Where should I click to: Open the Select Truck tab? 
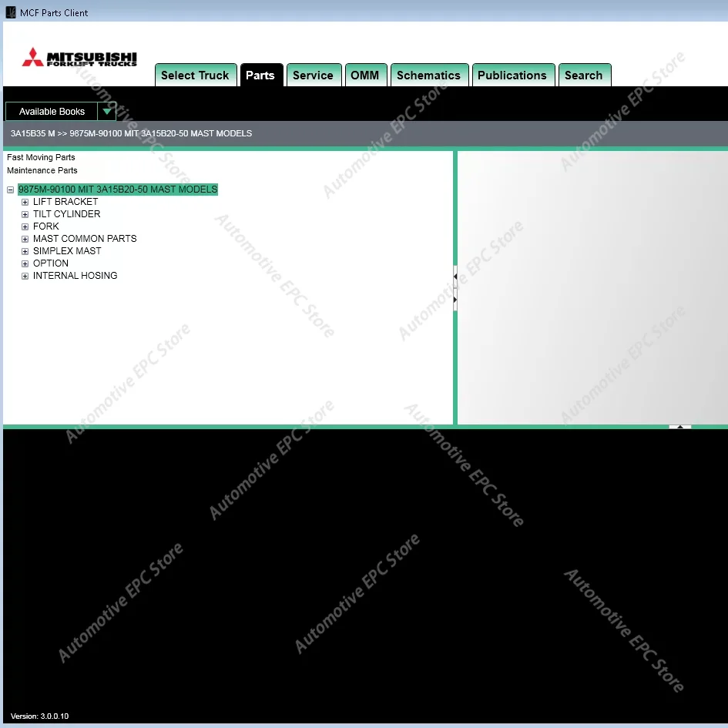(196, 75)
